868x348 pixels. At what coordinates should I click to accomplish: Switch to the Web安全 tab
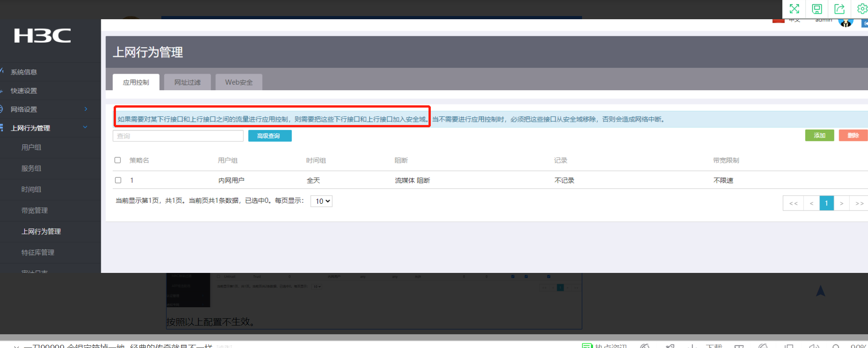pos(239,82)
